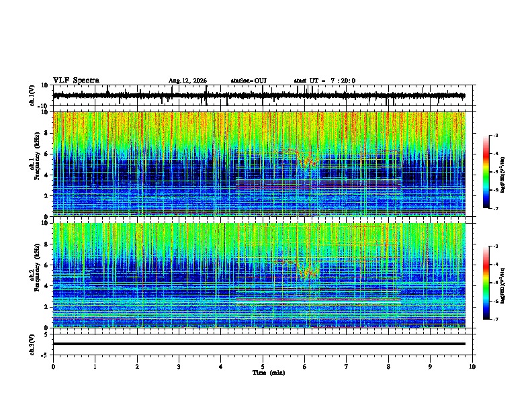532x411 pixels.
Task: Click the "8" kHz tick of ch.1 spectrogram
Action: click(x=47, y=133)
